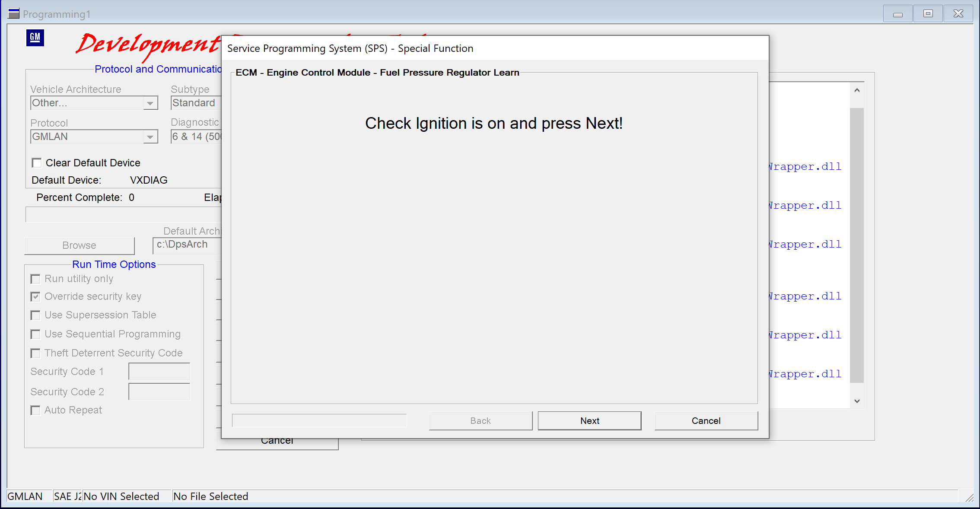Viewport: 980px width, 509px height.
Task: Click the scroll down arrow of log list
Action: (x=857, y=401)
